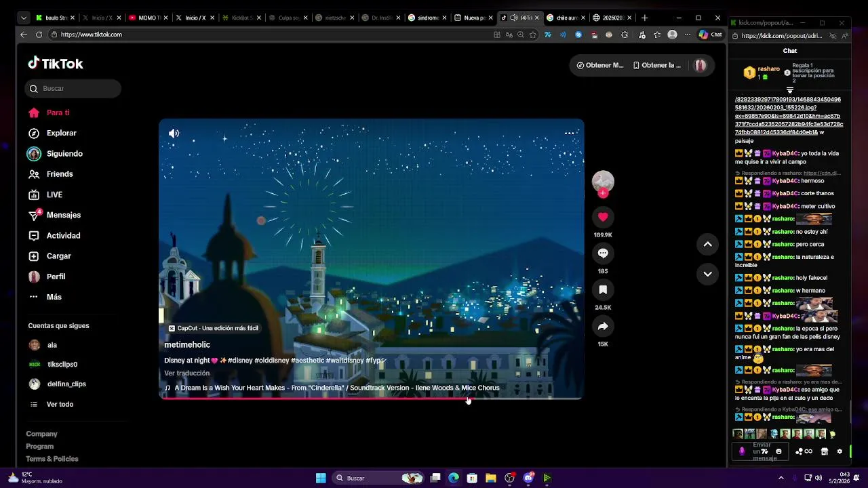Open Kick chat settings gear
This screenshot has width=868, height=488.
point(840,451)
